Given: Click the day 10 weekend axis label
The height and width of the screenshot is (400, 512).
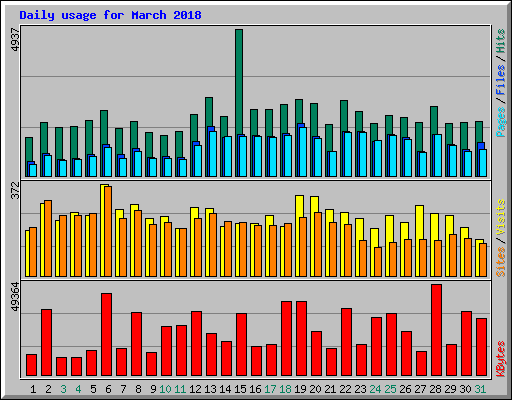Looking at the screenshot, I should coord(165,389).
